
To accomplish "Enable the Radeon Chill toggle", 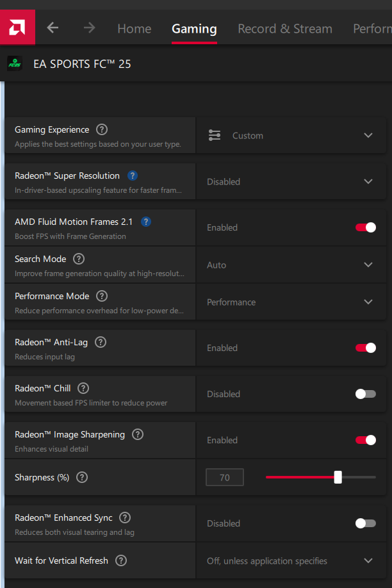I will point(366,394).
